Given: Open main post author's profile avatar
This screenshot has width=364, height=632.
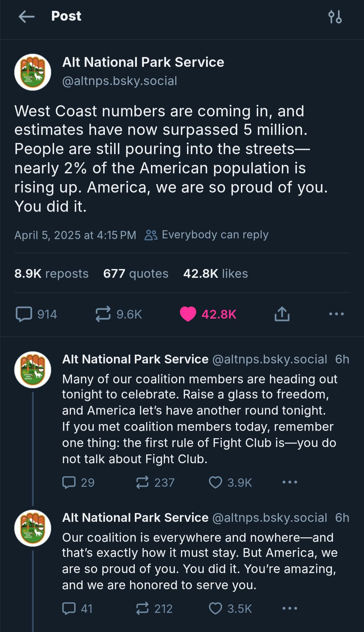Looking at the screenshot, I should 33,72.
